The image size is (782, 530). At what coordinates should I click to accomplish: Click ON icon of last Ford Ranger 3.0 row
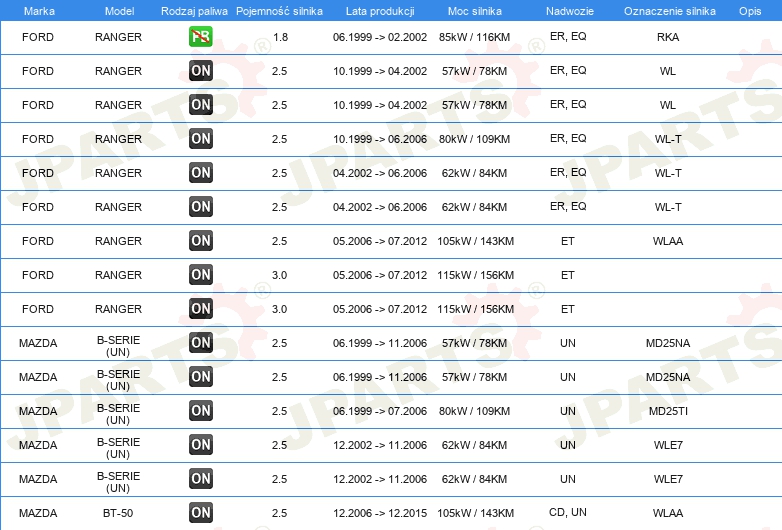[x=200, y=309]
